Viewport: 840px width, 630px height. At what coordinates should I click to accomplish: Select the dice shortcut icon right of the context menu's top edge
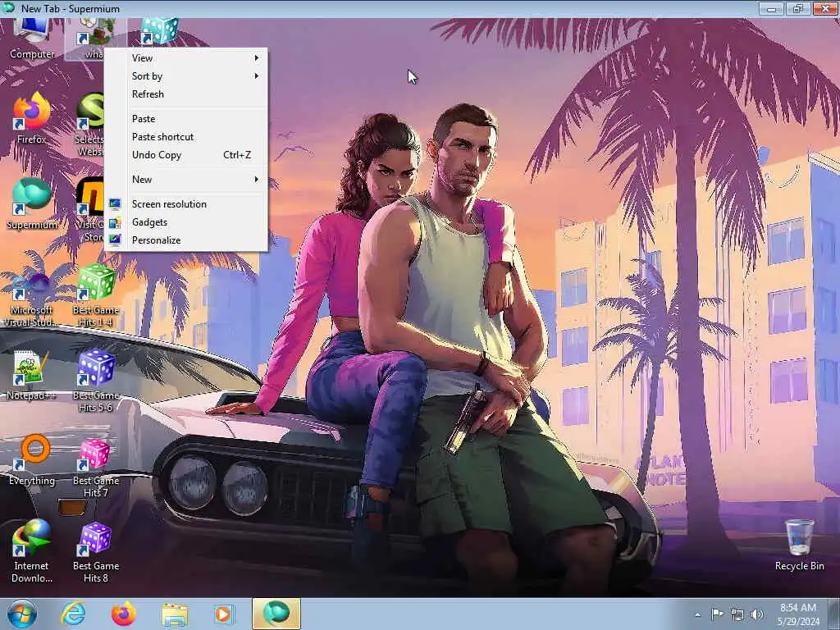coord(159,30)
